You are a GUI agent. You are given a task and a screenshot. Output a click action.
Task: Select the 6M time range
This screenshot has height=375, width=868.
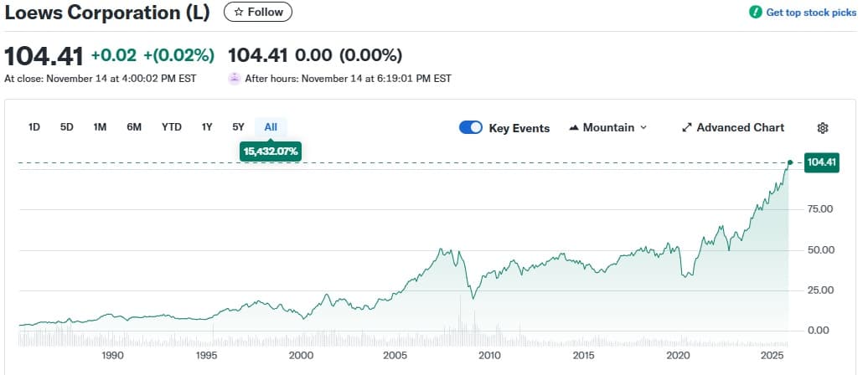tap(134, 127)
